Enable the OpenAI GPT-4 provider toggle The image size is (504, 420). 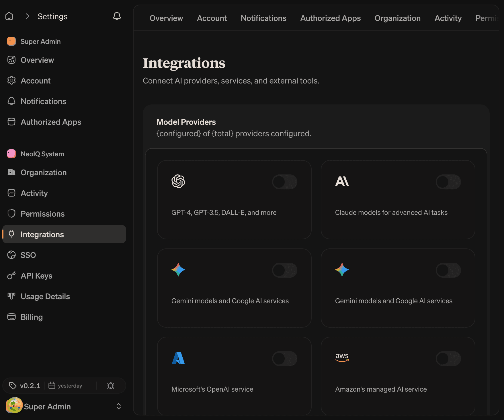pyautogui.click(x=285, y=182)
